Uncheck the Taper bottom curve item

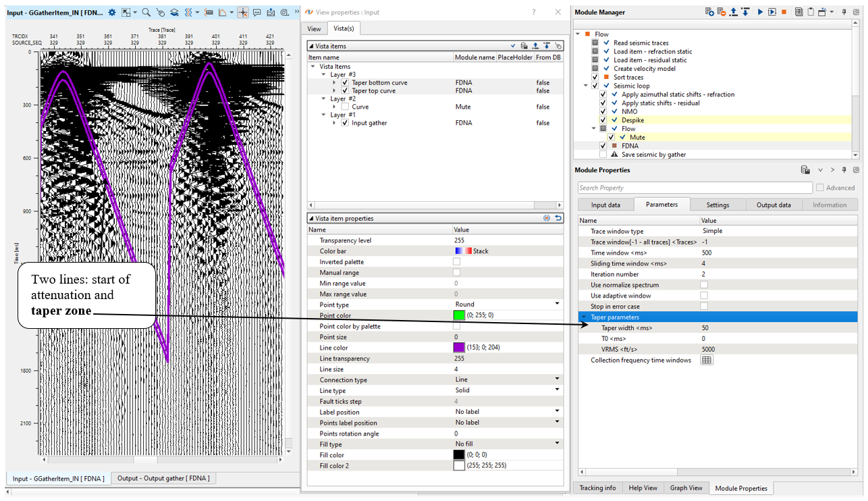click(345, 82)
